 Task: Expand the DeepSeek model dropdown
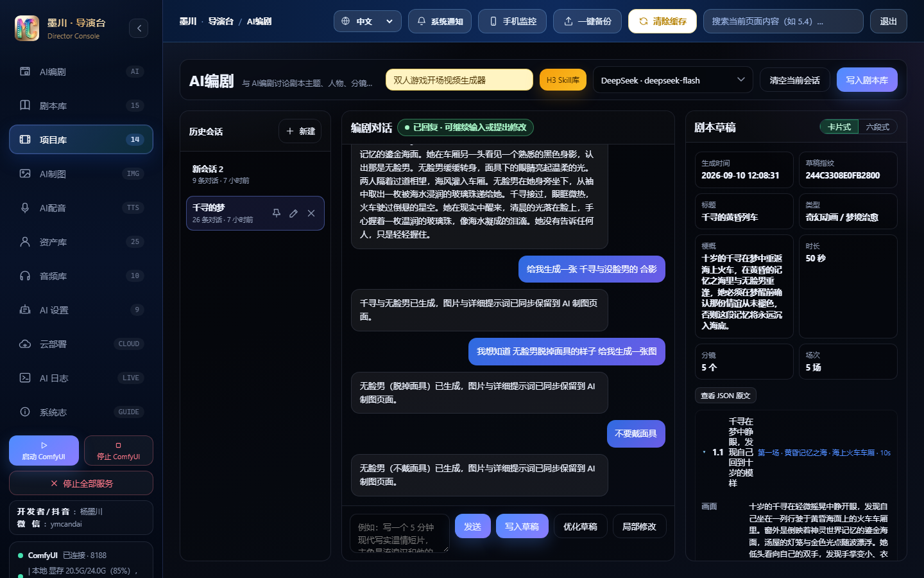672,80
